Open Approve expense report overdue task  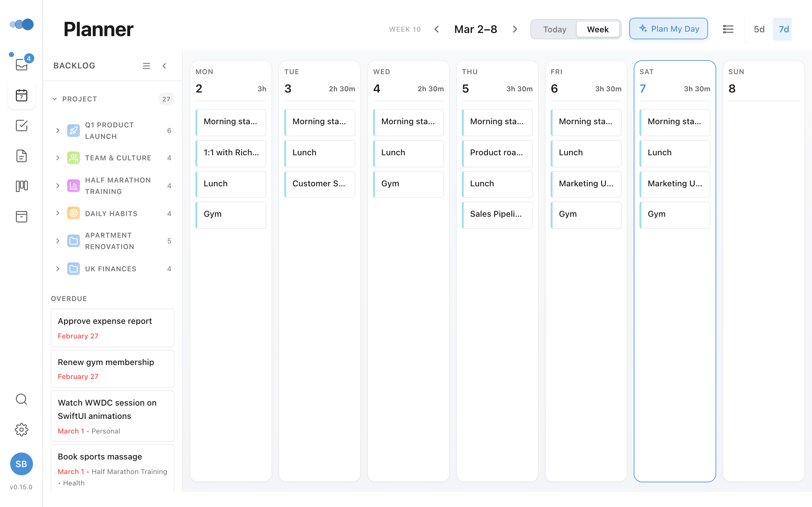(x=112, y=328)
